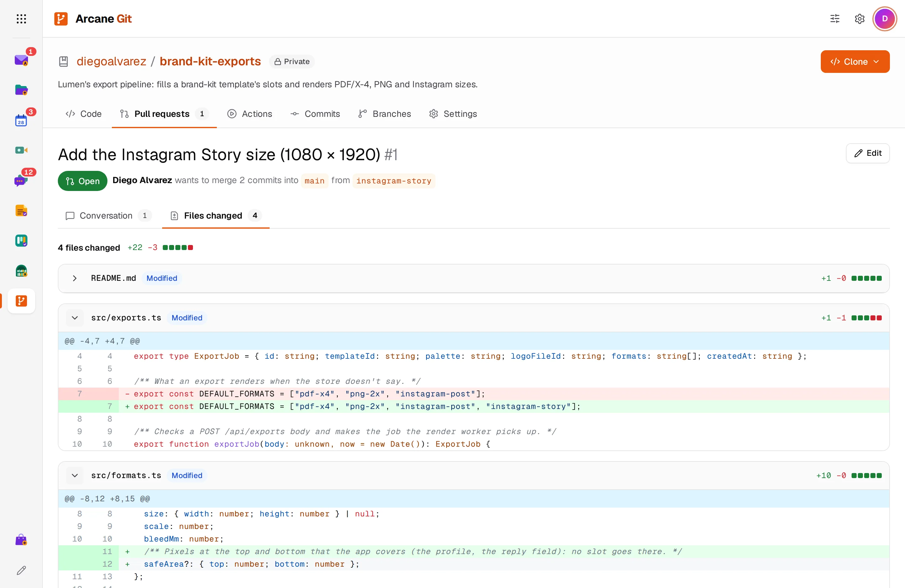
Task: Switch to the Code tab
Action: [x=84, y=114]
